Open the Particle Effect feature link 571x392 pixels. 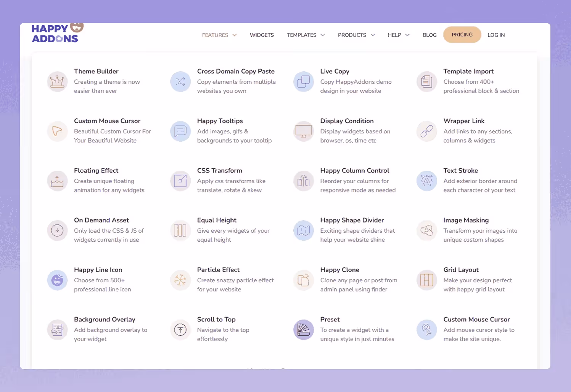(218, 270)
